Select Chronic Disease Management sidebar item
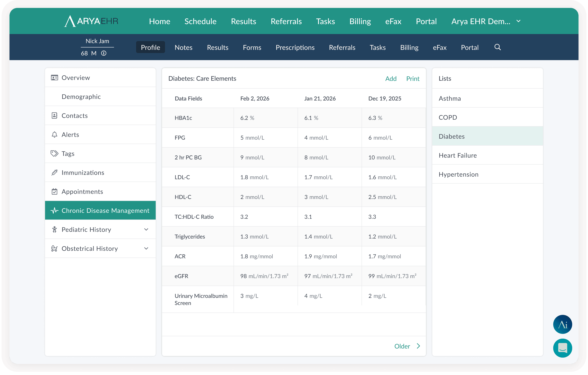 tap(100, 210)
